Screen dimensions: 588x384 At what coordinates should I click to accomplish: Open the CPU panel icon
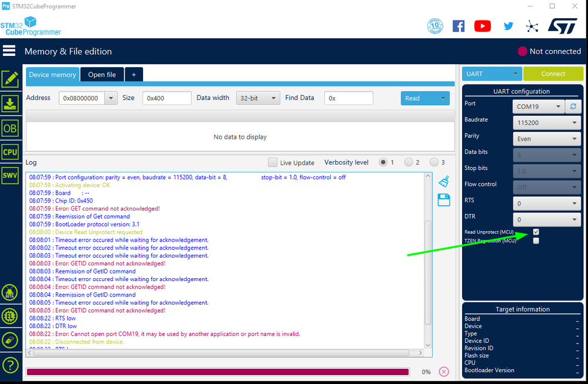[x=10, y=152]
